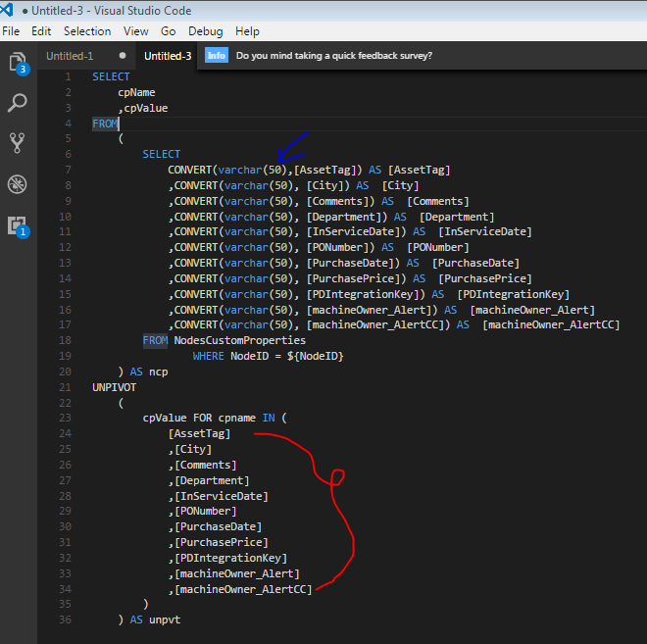Click ,[PurchasePrice] on line 31
This screenshot has height=644, width=647.
click(x=218, y=542)
